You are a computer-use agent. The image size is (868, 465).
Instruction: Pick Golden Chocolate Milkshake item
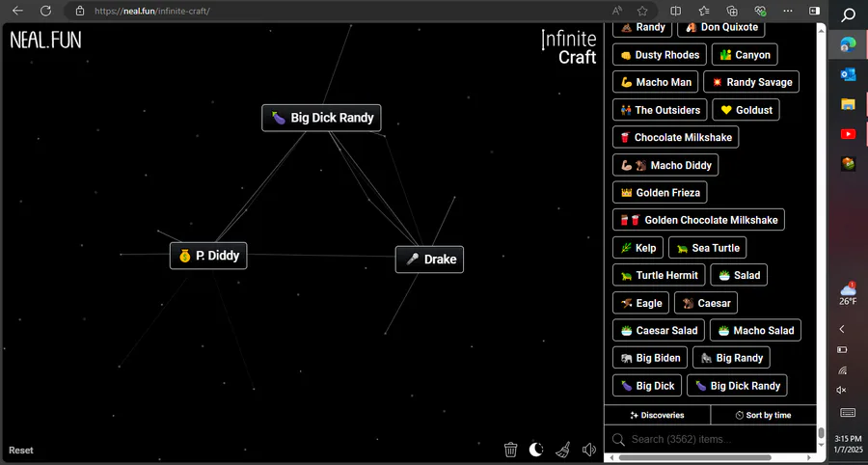[x=698, y=220]
